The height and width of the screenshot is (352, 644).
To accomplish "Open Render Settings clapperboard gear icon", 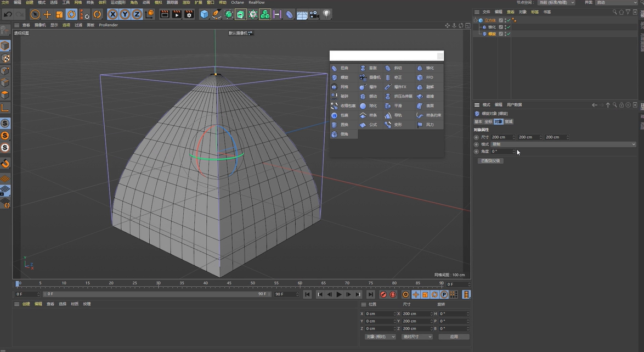I will tap(189, 14).
